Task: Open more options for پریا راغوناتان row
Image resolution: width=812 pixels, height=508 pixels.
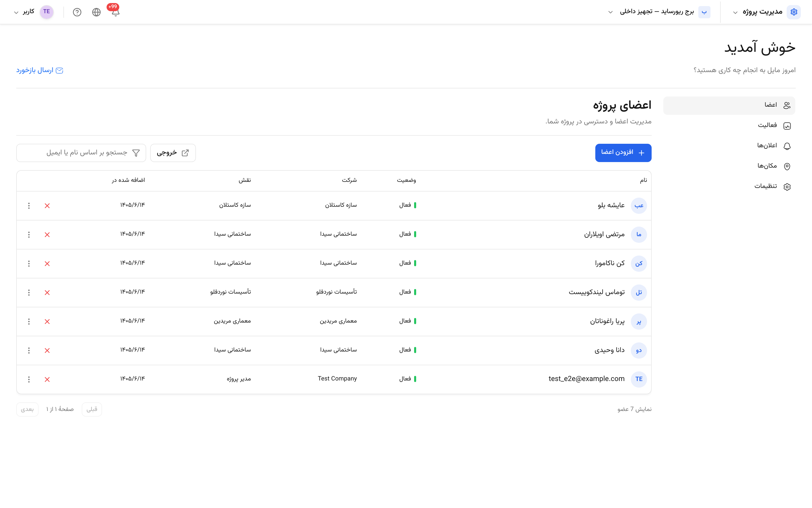Action: tap(29, 322)
